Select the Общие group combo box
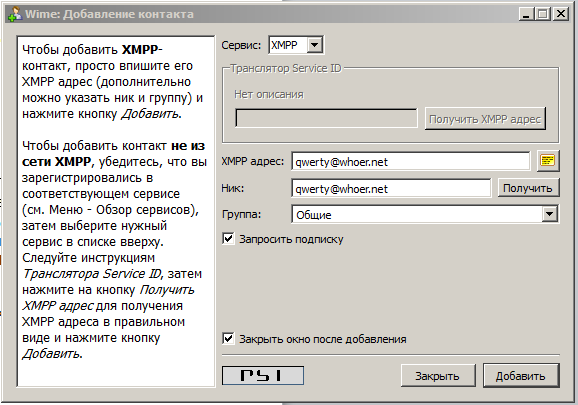578x405 pixels. 425,214
